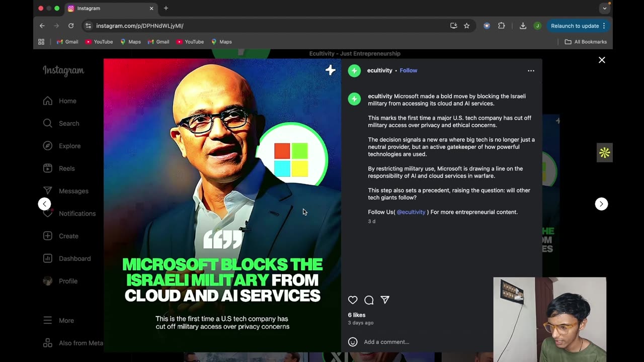
Task: Click the browser back arrow
Action: pyautogui.click(x=42, y=26)
